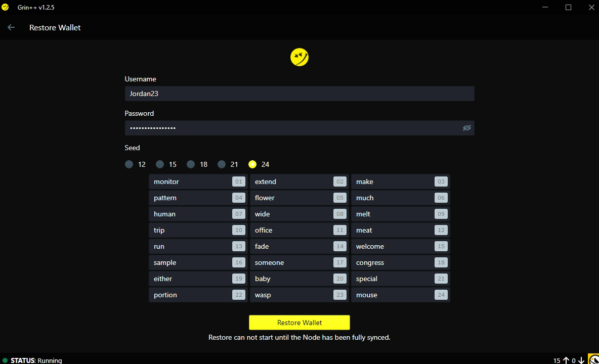The width and height of the screenshot is (599, 364).
Task: Select the 18 word seed option
Action: (191, 164)
